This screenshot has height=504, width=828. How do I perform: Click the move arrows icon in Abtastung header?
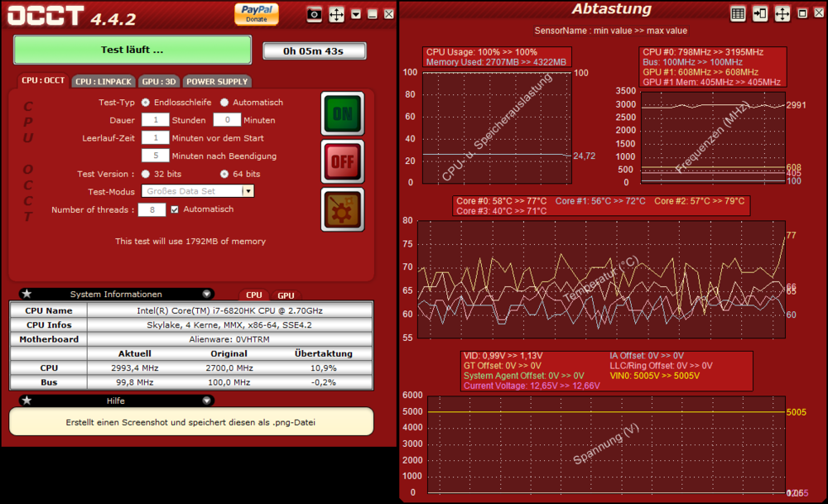pos(782,13)
